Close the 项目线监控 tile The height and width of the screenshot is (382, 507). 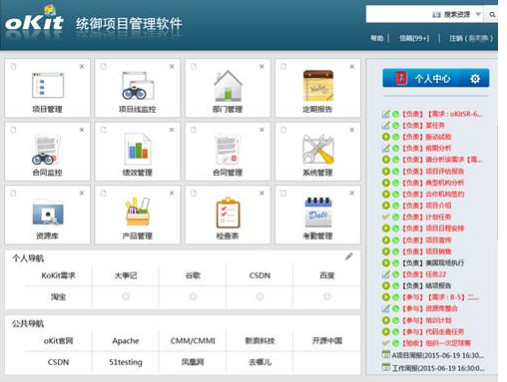(172, 67)
